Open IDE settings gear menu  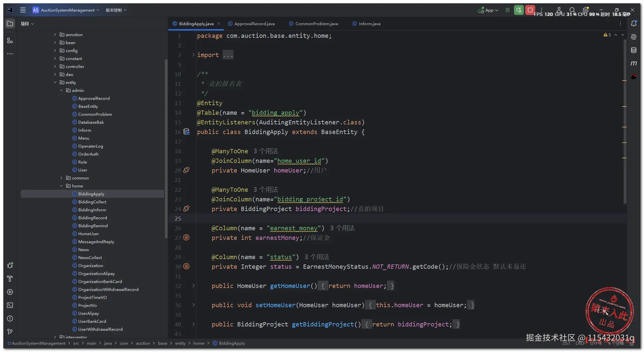pyautogui.click(x=586, y=10)
